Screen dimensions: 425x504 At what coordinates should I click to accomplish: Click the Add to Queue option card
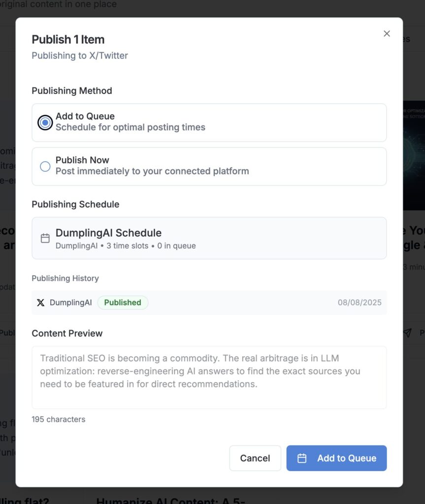tap(209, 123)
